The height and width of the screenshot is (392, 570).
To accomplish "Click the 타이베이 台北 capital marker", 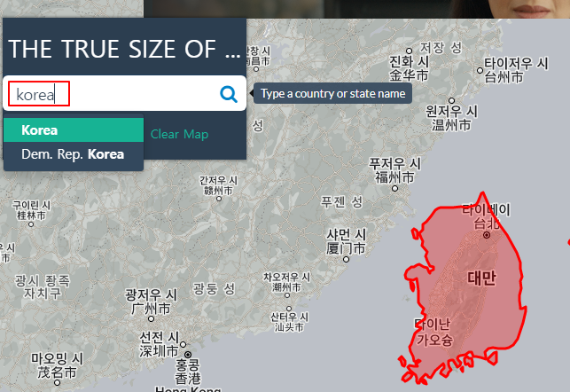I will coord(487,235).
